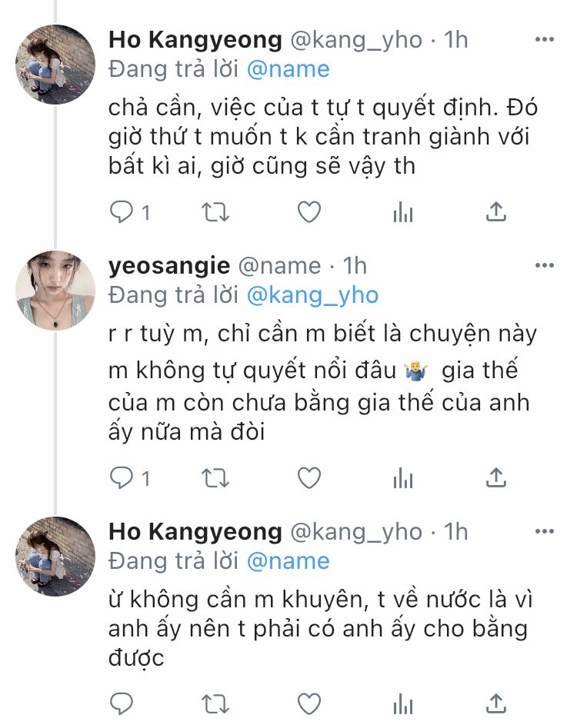
Task: Reply to the last Ho Kangyeong tweet
Action: 122,703
